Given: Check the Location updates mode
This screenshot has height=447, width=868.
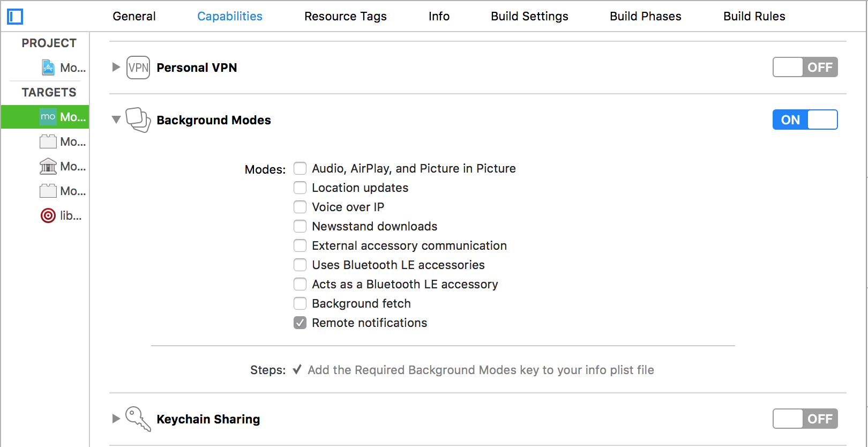Looking at the screenshot, I should tap(300, 188).
